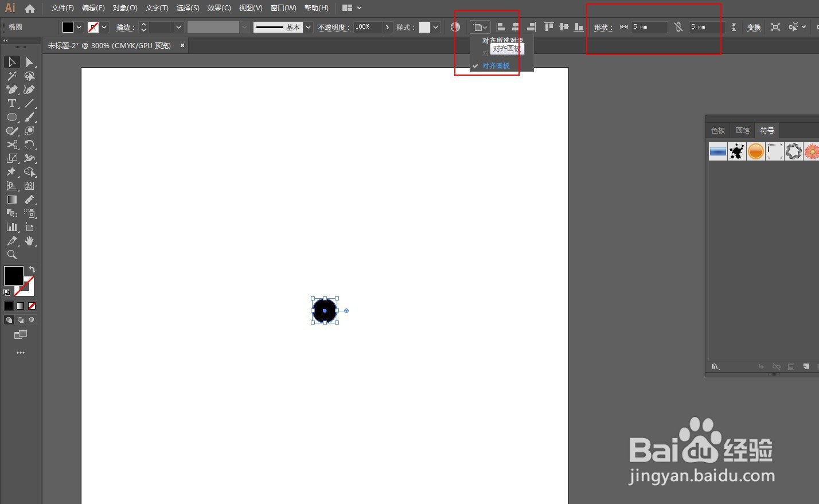Select the Artboard tool

tap(29, 227)
